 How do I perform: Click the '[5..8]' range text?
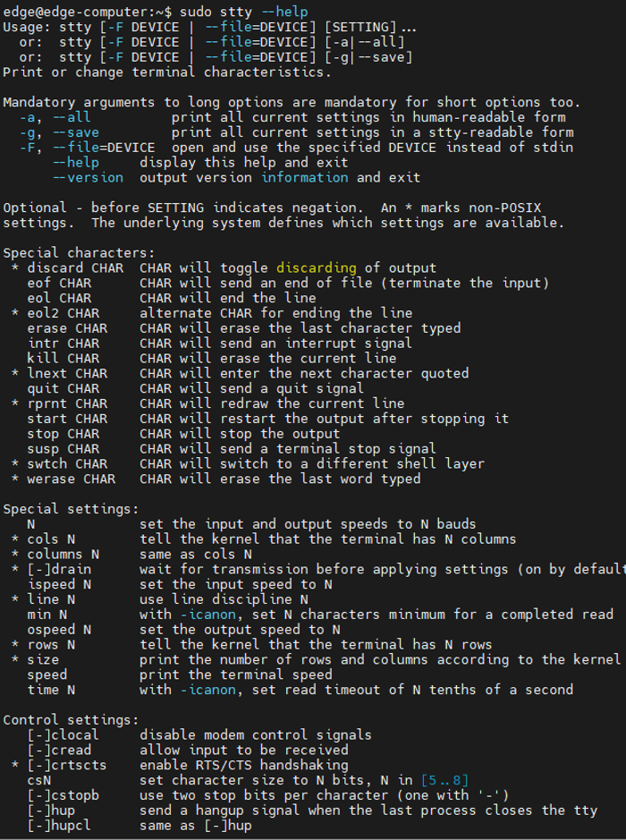(x=445, y=781)
